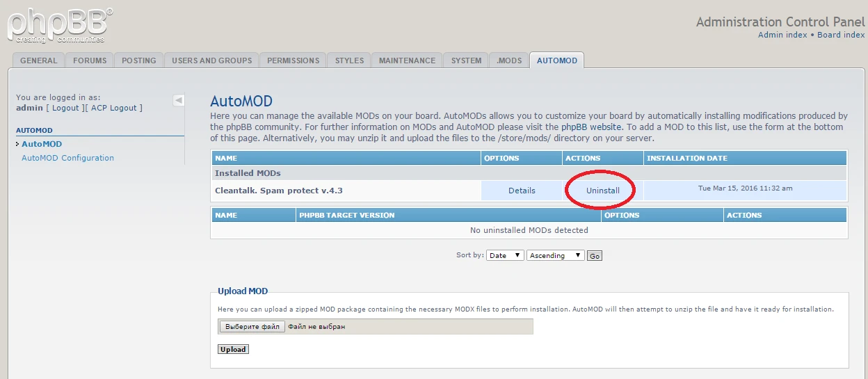The width and height of the screenshot is (868, 379).
Task: Open the FORUMS tab
Action: [x=90, y=61]
